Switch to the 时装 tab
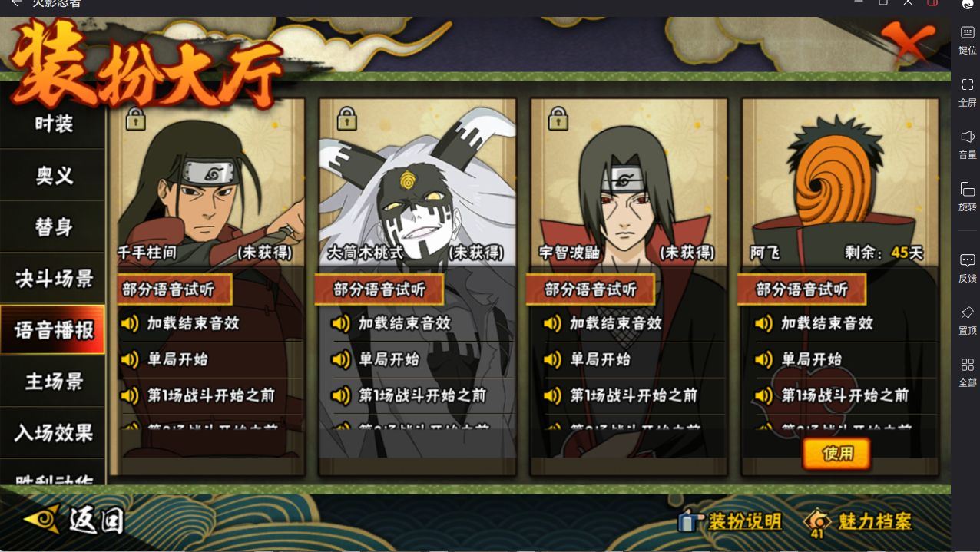 pyautogui.click(x=53, y=124)
